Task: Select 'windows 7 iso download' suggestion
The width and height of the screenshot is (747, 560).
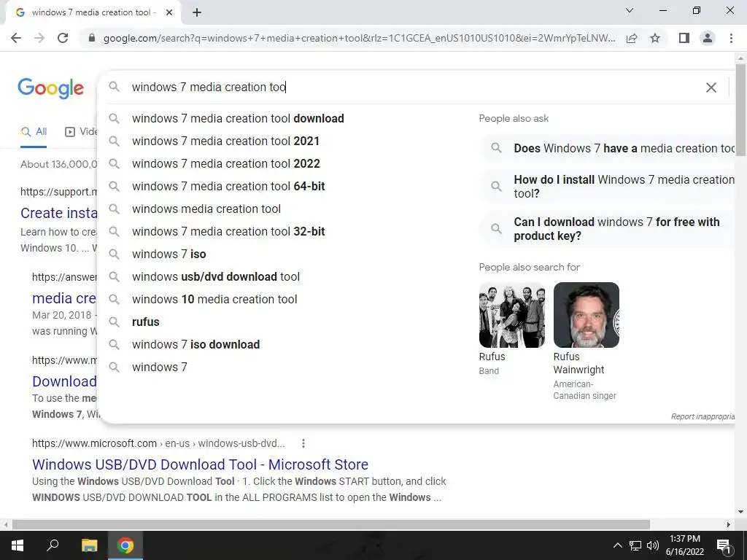Action: coord(196,345)
